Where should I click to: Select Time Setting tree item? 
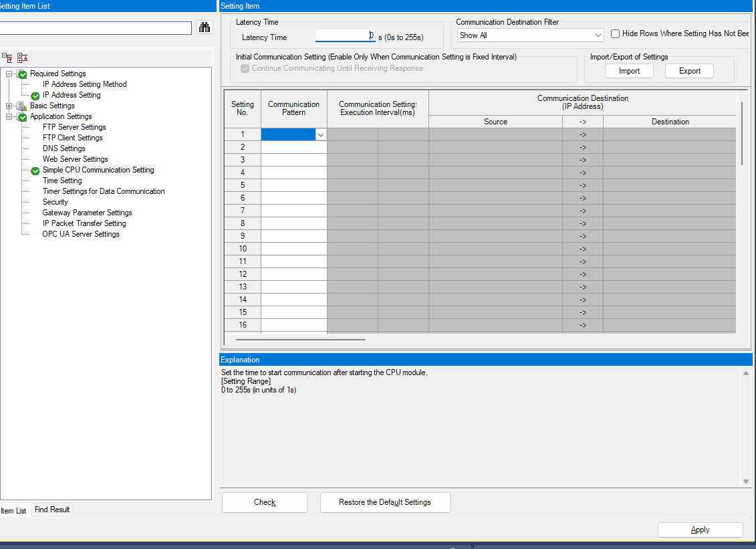62,181
